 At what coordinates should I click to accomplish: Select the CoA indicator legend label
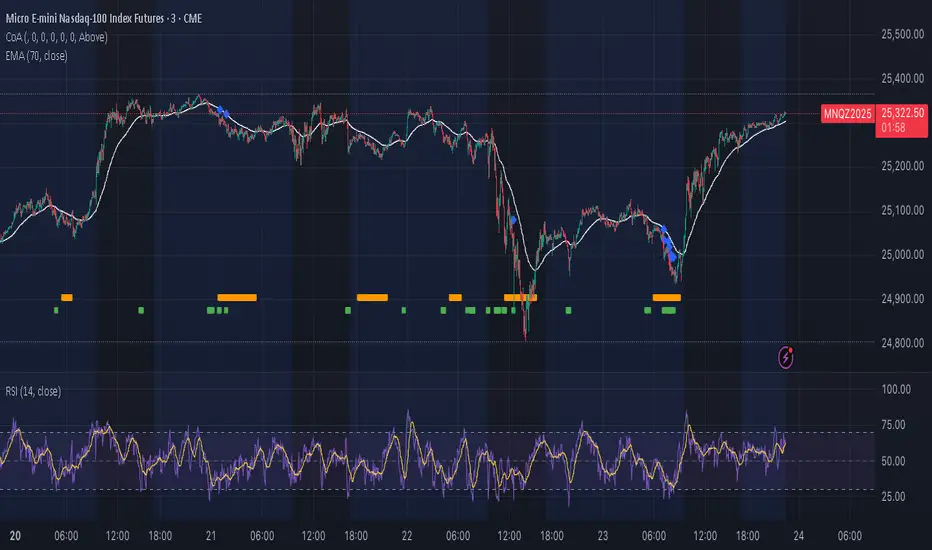(56, 37)
